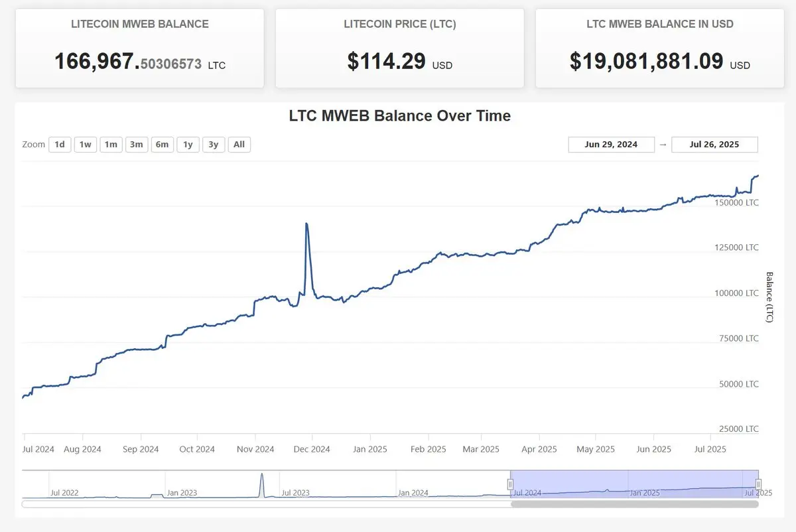Set chart zoom to 1d

click(60, 145)
